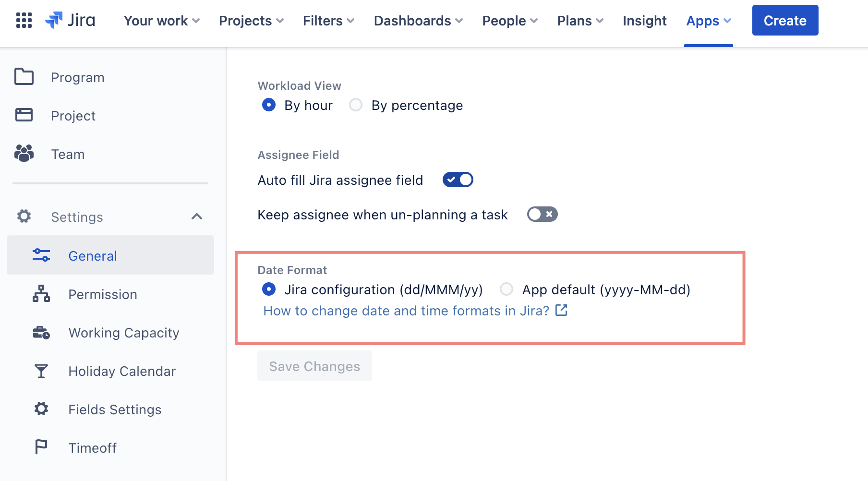Choose App default (yyyy-MM-dd) date format
868x481 pixels.
click(x=506, y=289)
